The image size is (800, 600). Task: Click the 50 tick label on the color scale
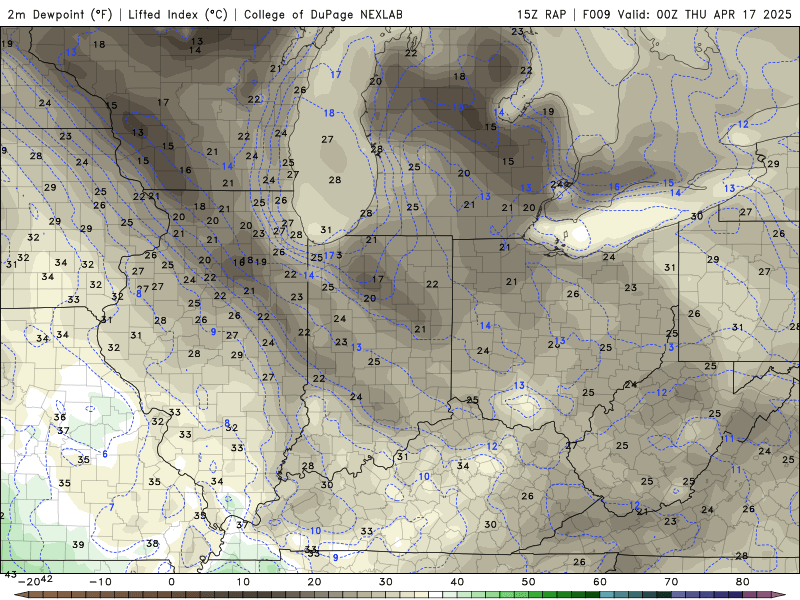point(529,582)
